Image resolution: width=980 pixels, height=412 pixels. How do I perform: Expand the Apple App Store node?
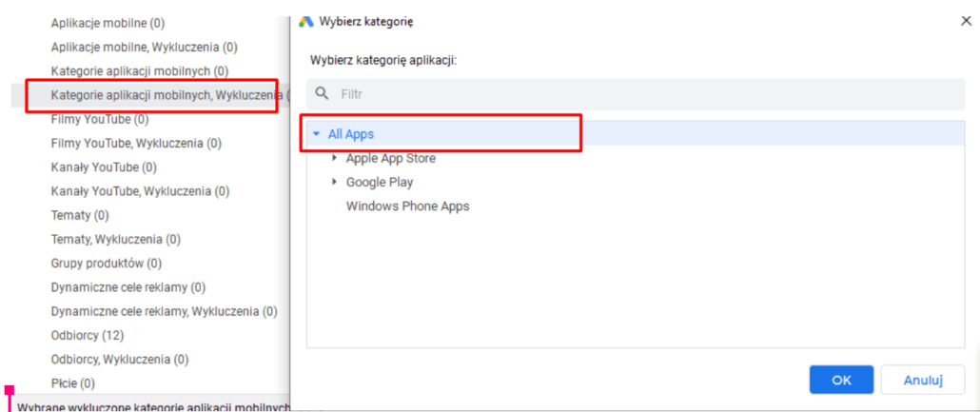[335, 158]
